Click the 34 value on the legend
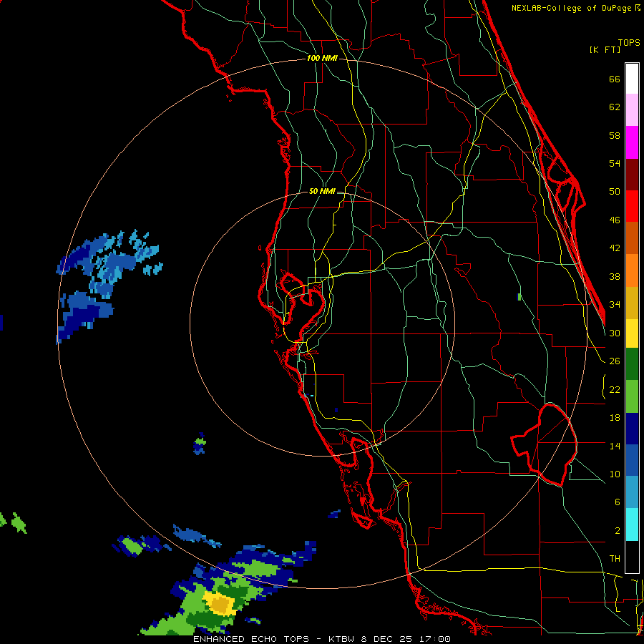 coord(615,305)
